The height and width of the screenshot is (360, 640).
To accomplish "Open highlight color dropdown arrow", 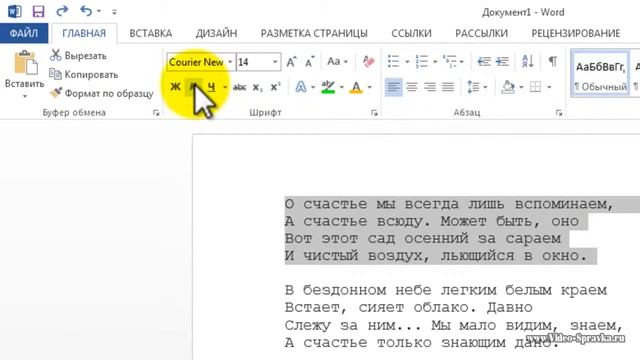I will 342,87.
